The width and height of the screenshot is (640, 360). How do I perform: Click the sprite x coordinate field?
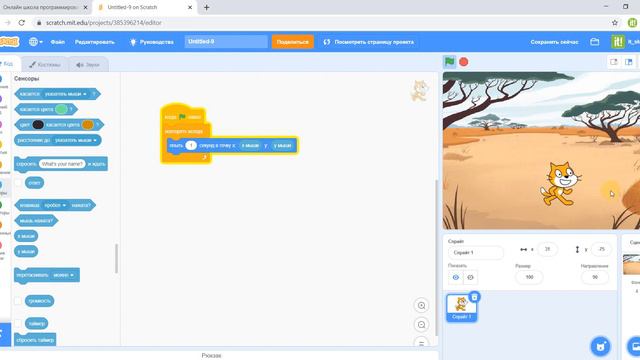tap(547, 249)
